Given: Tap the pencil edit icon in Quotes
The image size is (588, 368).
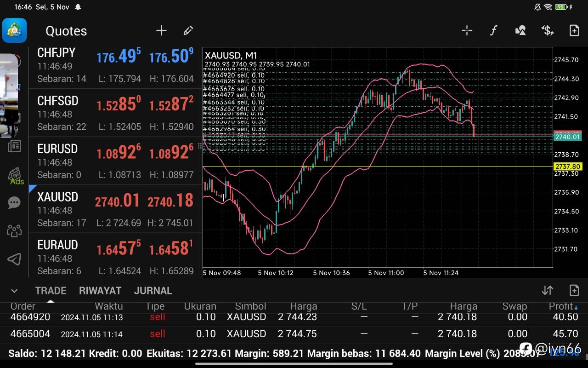Looking at the screenshot, I should [x=188, y=30].
